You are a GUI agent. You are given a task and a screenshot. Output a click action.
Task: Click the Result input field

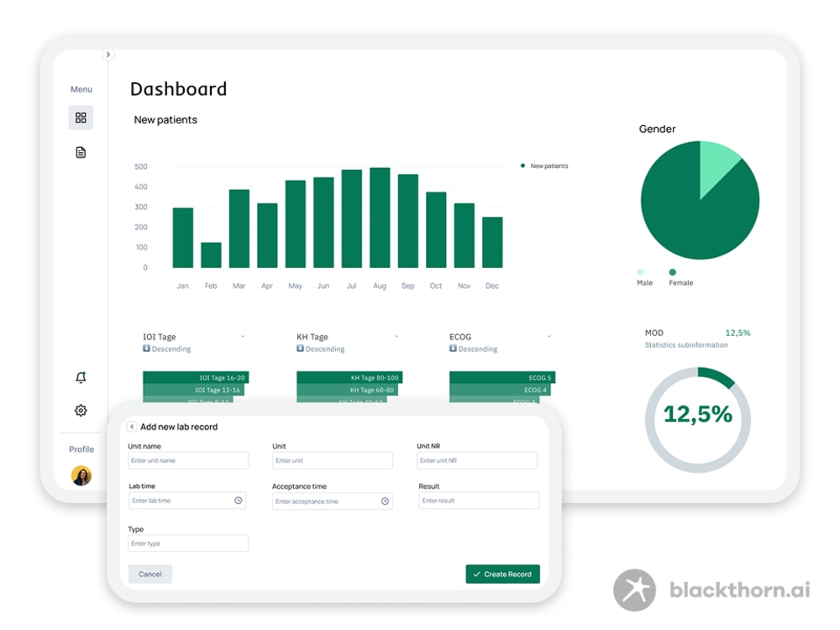pos(479,501)
